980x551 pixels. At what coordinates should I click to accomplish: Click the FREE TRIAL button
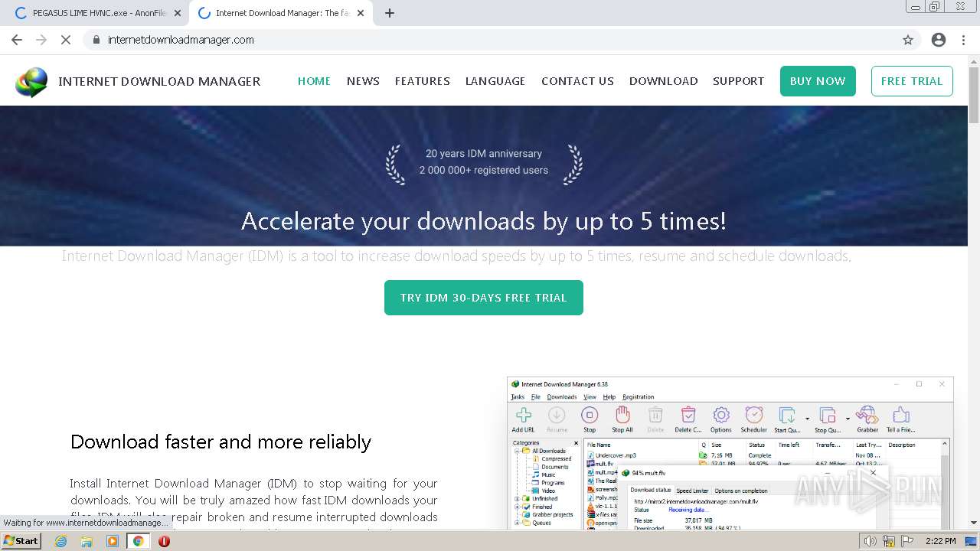coord(912,81)
